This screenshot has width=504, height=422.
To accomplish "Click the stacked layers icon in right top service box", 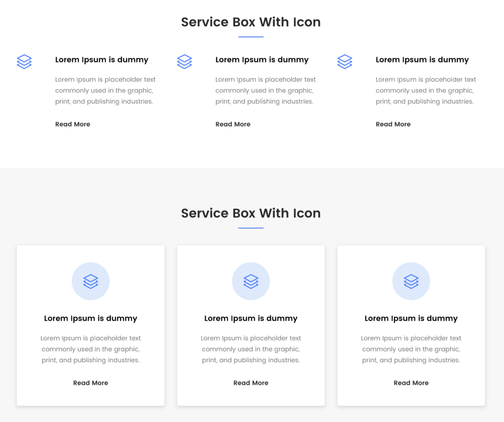I will click(345, 62).
